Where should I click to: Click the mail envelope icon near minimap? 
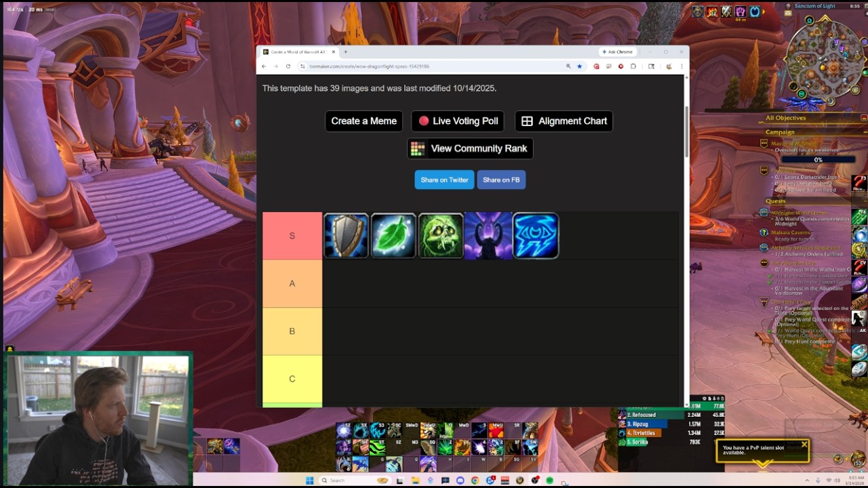pos(788,13)
